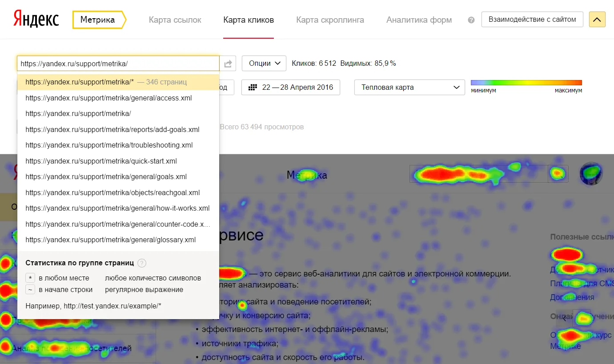Select the metrika/* — 346 страниц suggestion
This screenshot has width=614, height=364.
point(118,82)
